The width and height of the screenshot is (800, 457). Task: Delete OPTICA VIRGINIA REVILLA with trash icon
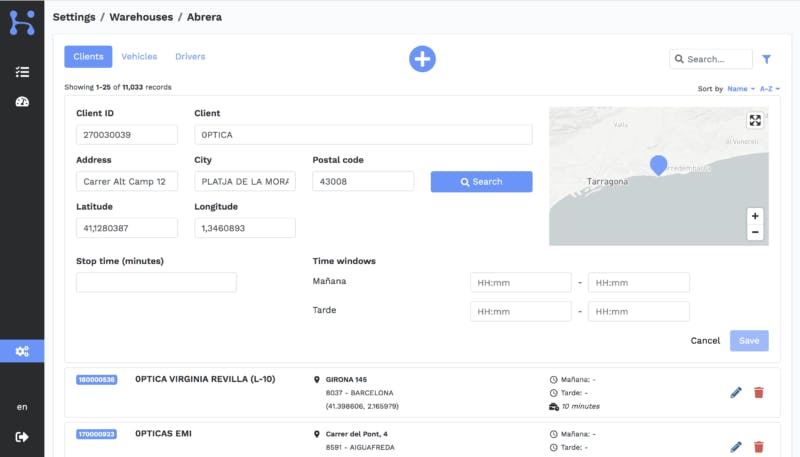point(758,392)
